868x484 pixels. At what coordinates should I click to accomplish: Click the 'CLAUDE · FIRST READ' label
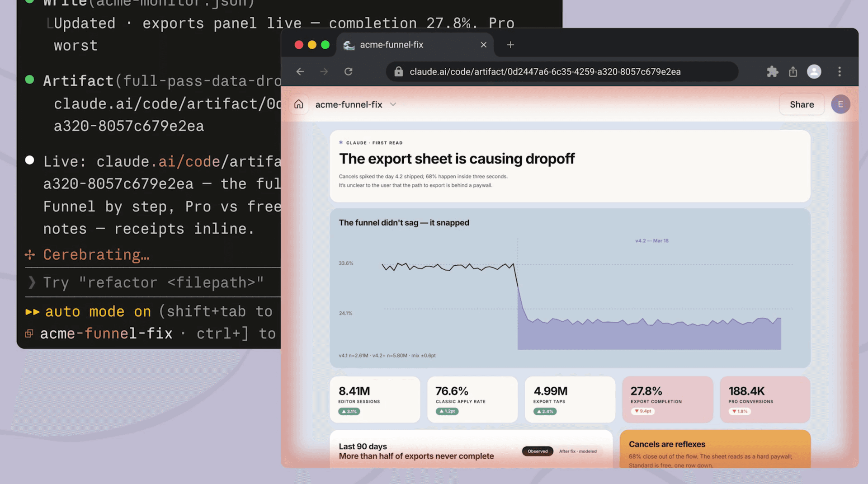374,143
